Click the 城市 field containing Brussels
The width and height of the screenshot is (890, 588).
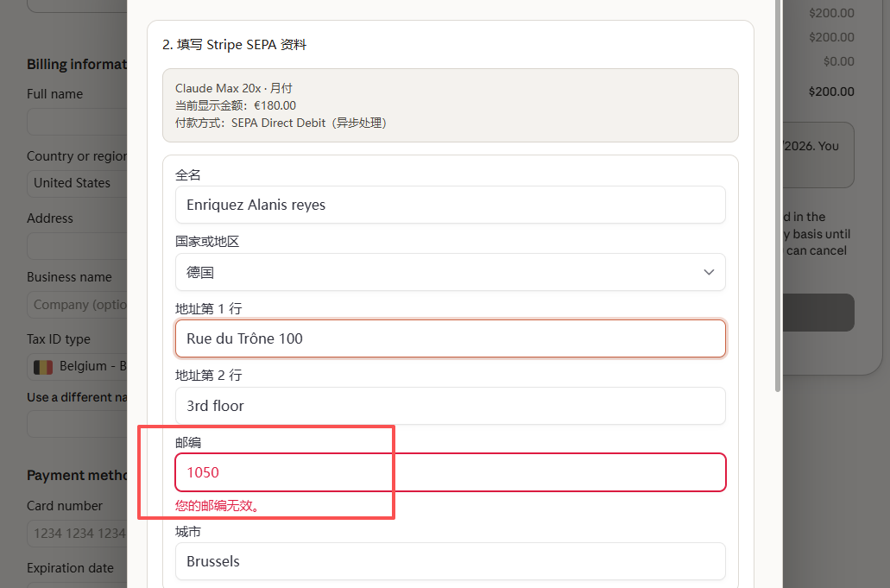[x=450, y=561]
